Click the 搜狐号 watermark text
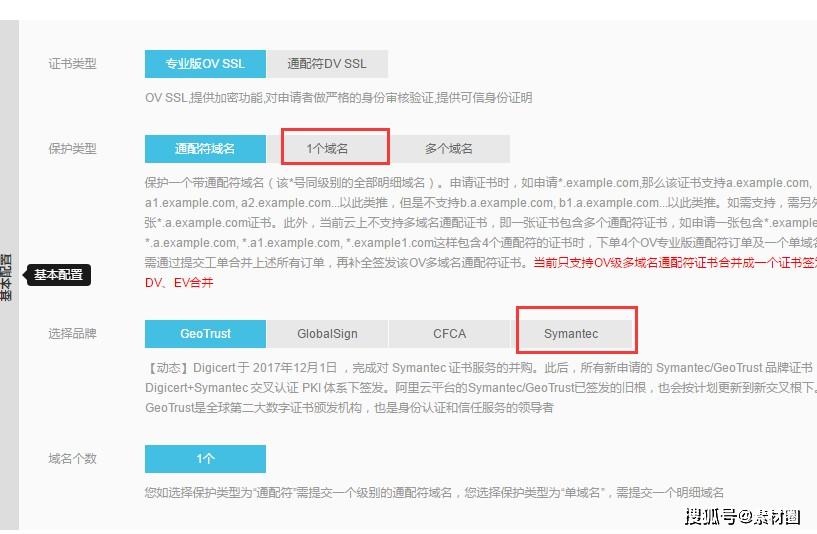The width and height of the screenshot is (817, 534). 742,516
